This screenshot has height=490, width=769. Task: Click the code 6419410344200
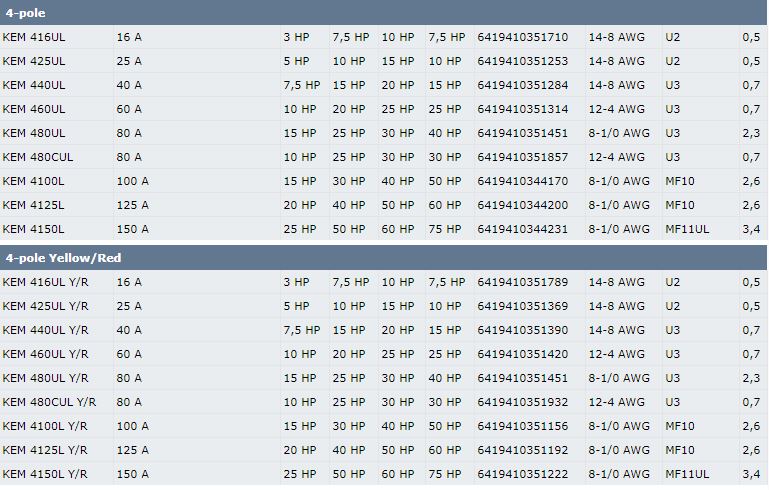(523, 206)
